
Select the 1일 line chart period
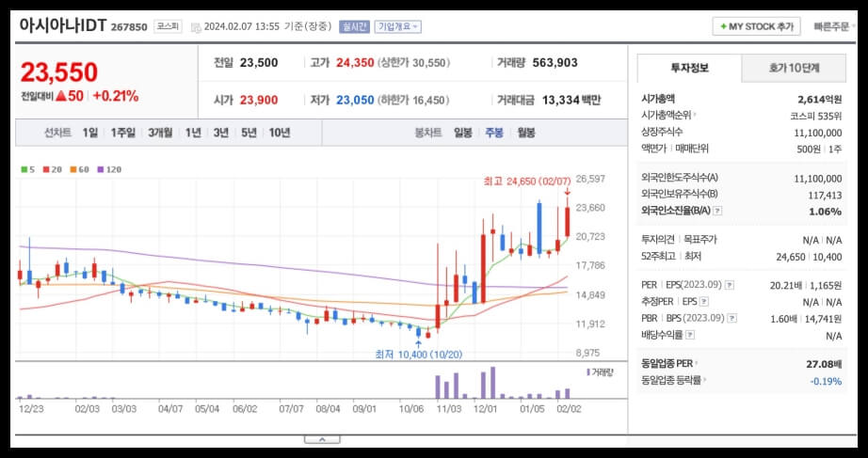coord(90,133)
